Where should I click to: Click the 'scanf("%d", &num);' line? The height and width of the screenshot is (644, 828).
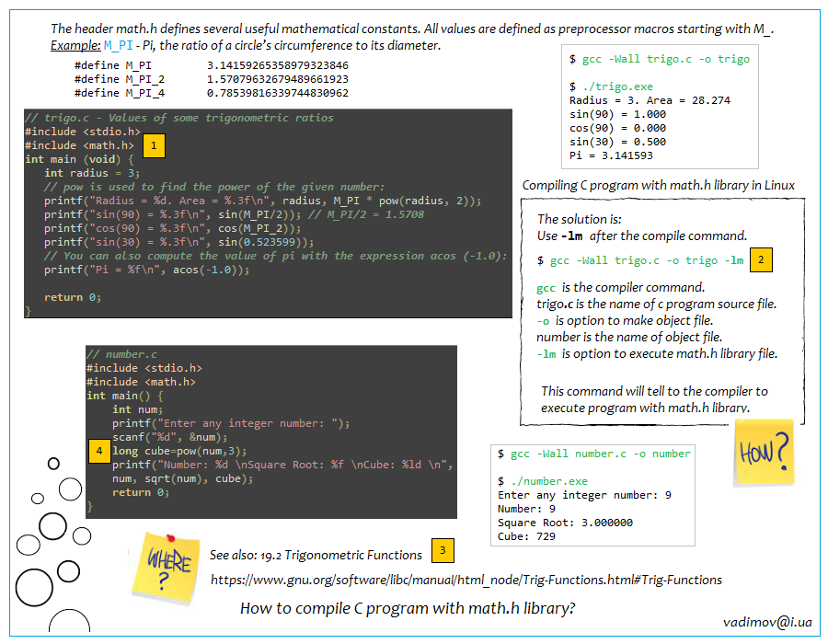169,437
